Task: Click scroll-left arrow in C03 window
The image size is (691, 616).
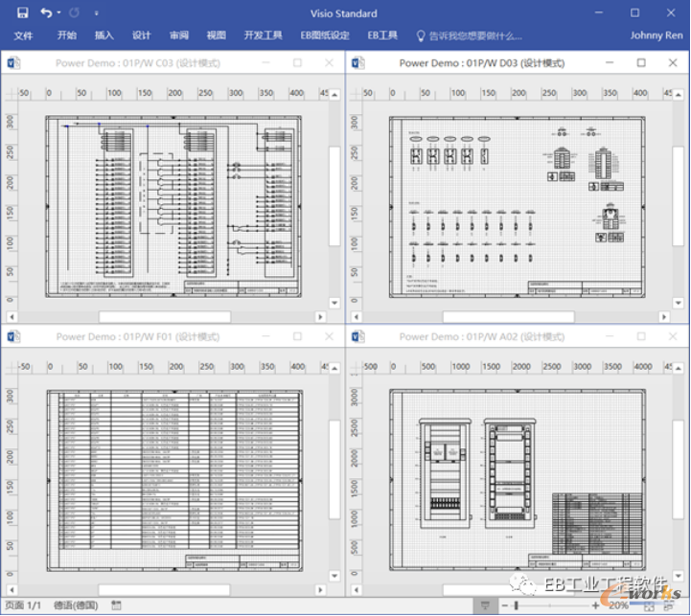Action: (12, 316)
